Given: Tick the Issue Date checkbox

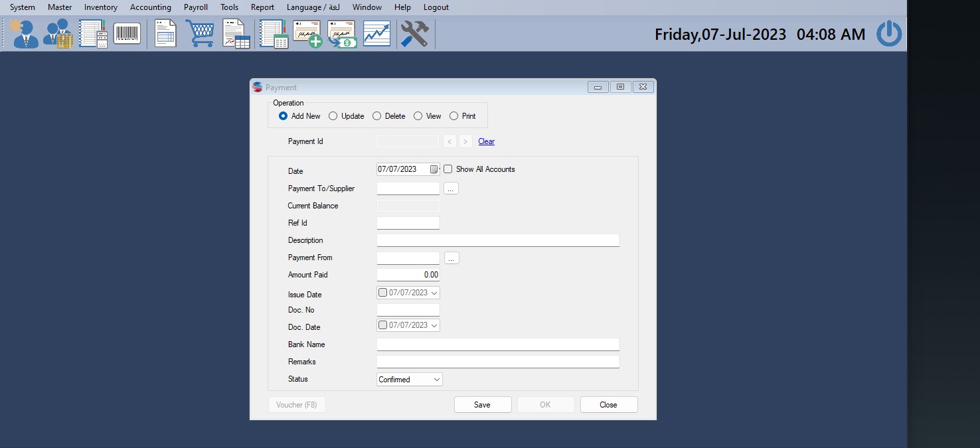Looking at the screenshot, I should click(x=382, y=293).
